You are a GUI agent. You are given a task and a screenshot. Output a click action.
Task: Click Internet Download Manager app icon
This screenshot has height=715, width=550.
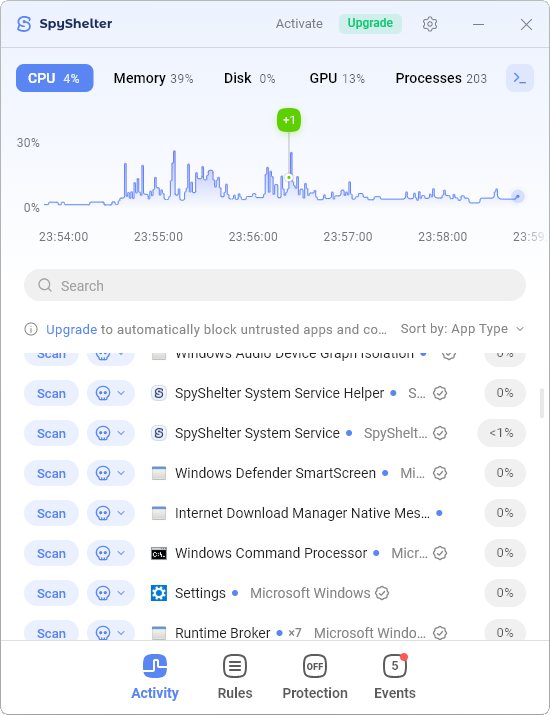click(x=159, y=513)
